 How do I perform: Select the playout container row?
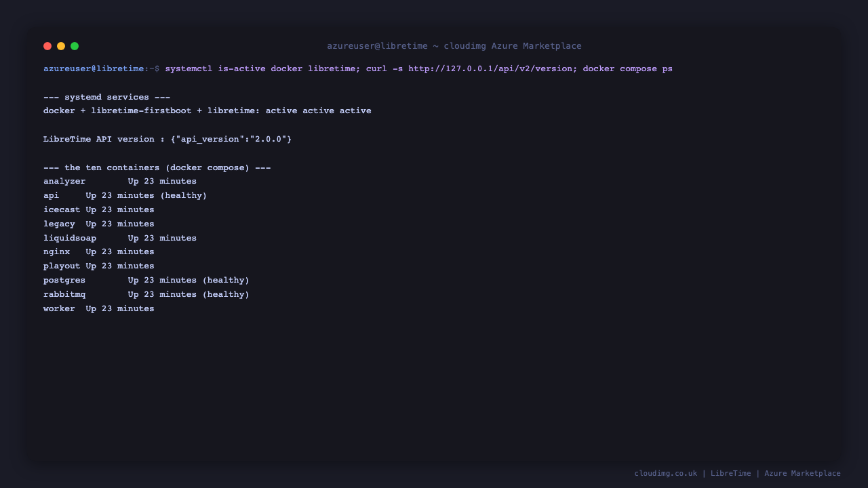[x=99, y=266]
